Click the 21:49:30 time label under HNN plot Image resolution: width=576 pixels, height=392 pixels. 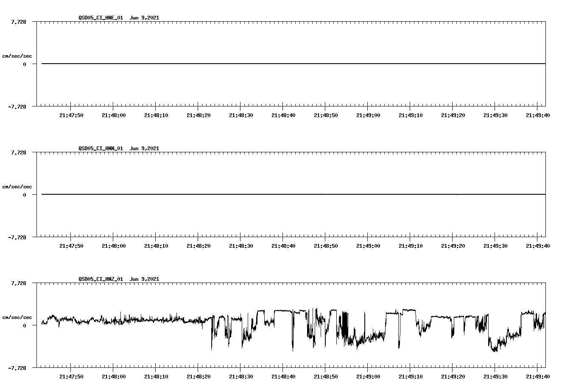pyautogui.click(x=495, y=246)
